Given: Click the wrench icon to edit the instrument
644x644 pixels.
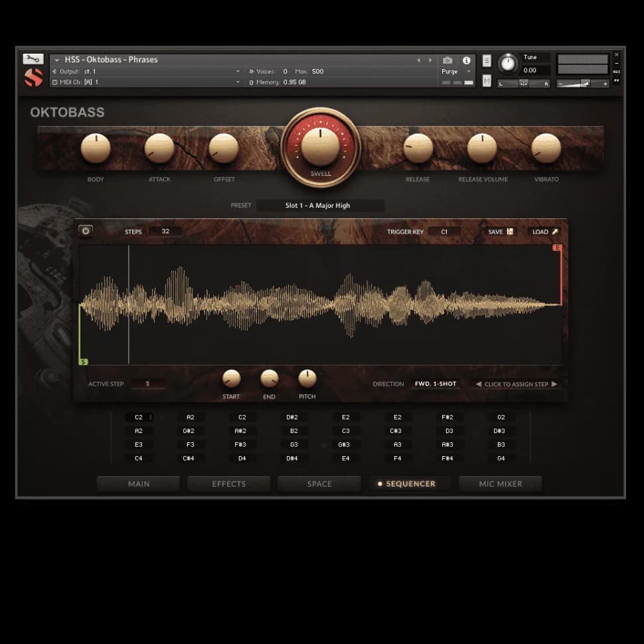Looking at the screenshot, I should pyautogui.click(x=33, y=58).
